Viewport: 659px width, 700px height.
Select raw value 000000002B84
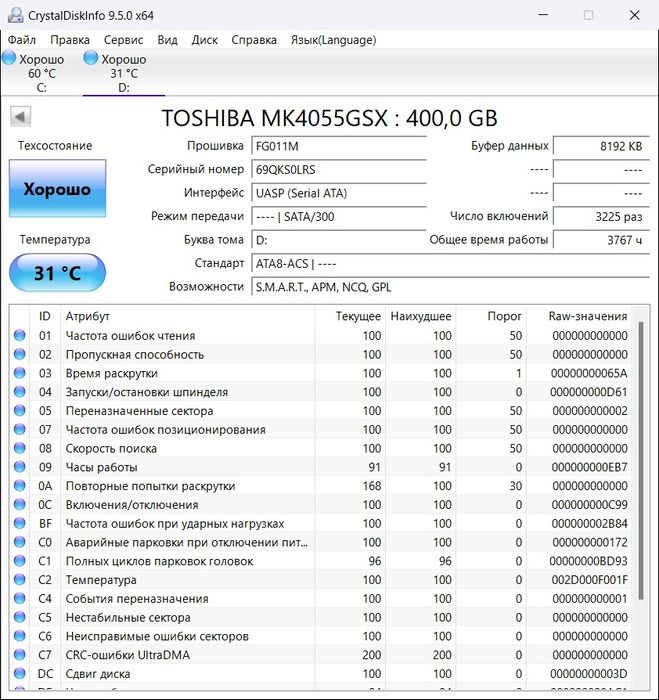tap(589, 524)
